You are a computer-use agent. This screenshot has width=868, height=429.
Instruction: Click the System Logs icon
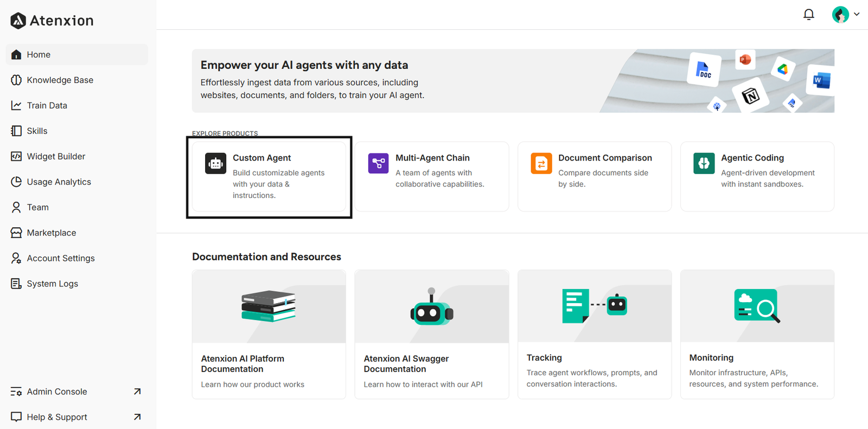click(x=16, y=284)
